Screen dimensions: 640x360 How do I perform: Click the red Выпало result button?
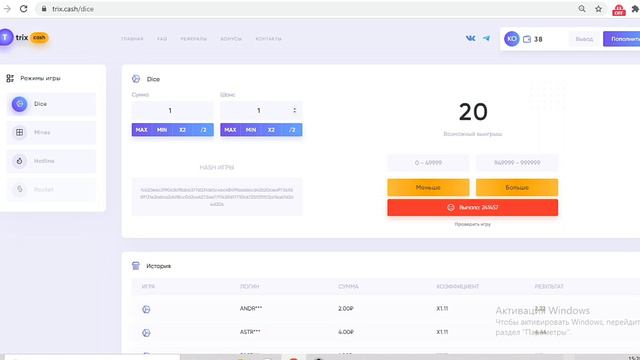point(473,207)
